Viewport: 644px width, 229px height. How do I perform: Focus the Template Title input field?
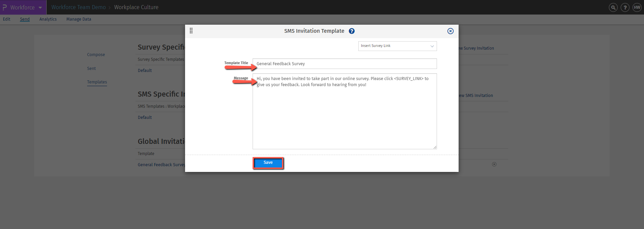344,64
